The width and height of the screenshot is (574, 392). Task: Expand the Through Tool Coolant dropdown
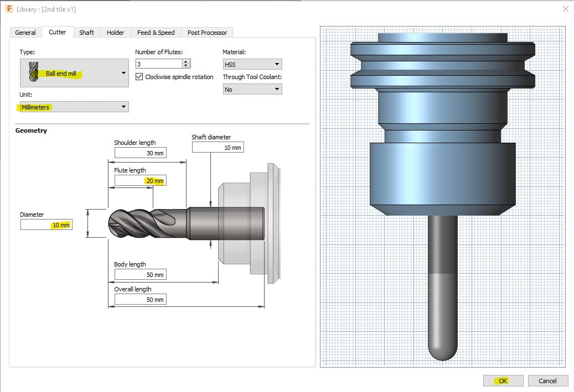277,90
